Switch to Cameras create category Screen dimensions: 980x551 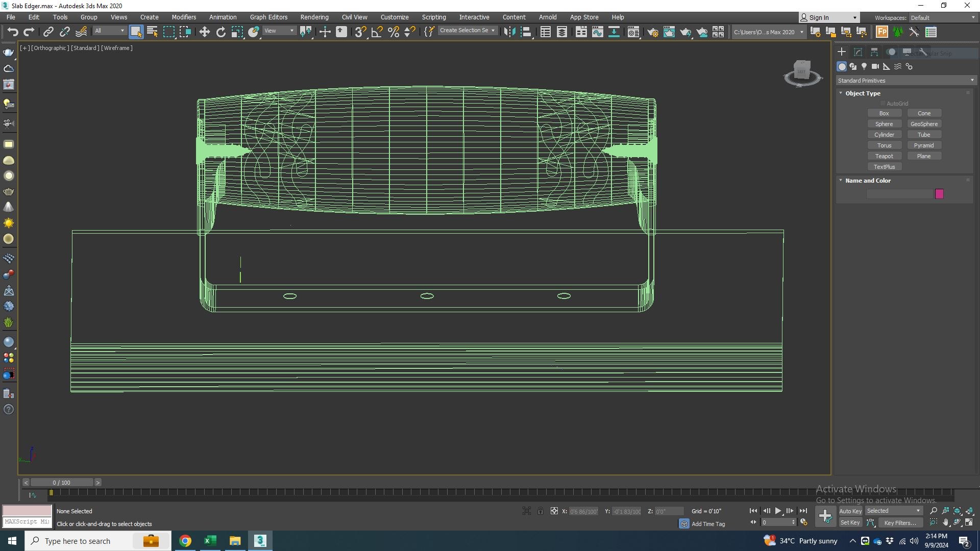pos(875,66)
